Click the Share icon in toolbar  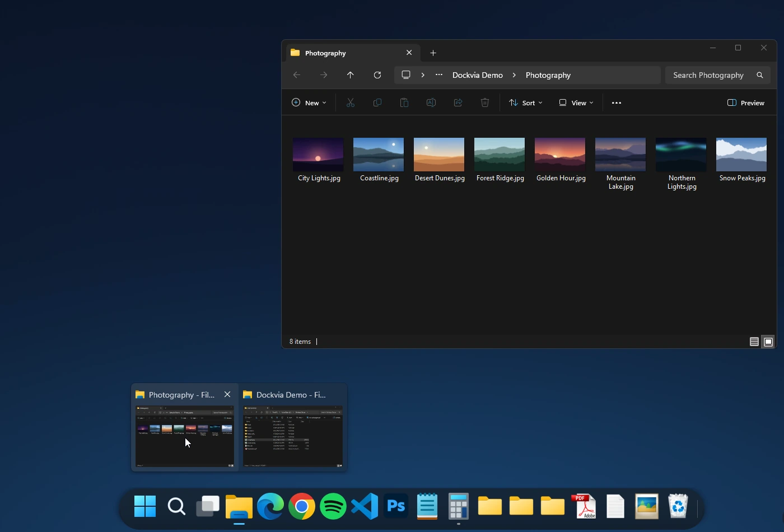click(x=458, y=102)
